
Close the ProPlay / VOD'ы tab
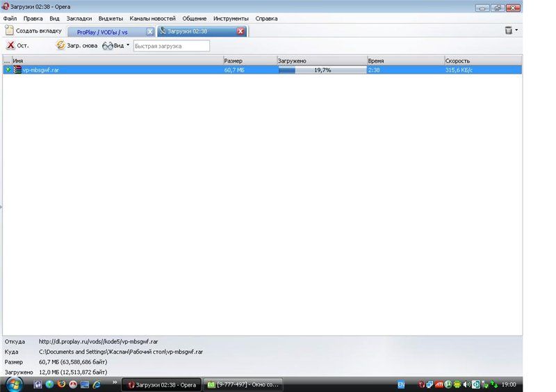150,31
